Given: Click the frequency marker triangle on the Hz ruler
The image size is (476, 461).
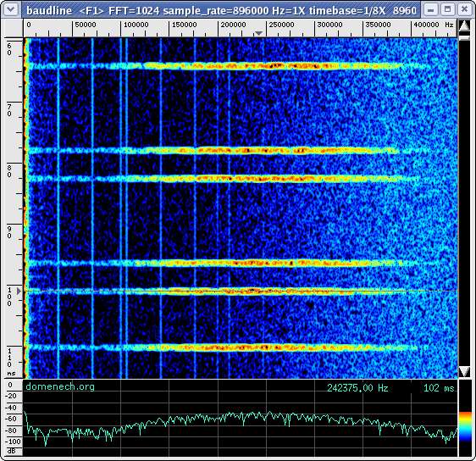Looking at the screenshot, I should (258, 33).
